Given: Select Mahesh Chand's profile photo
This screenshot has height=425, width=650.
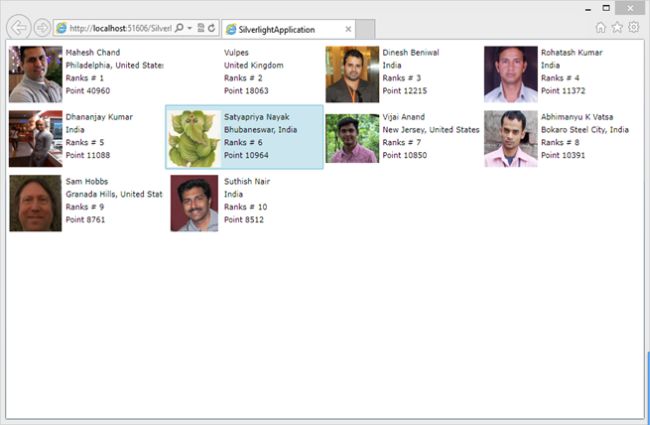Looking at the screenshot, I should click(36, 74).
